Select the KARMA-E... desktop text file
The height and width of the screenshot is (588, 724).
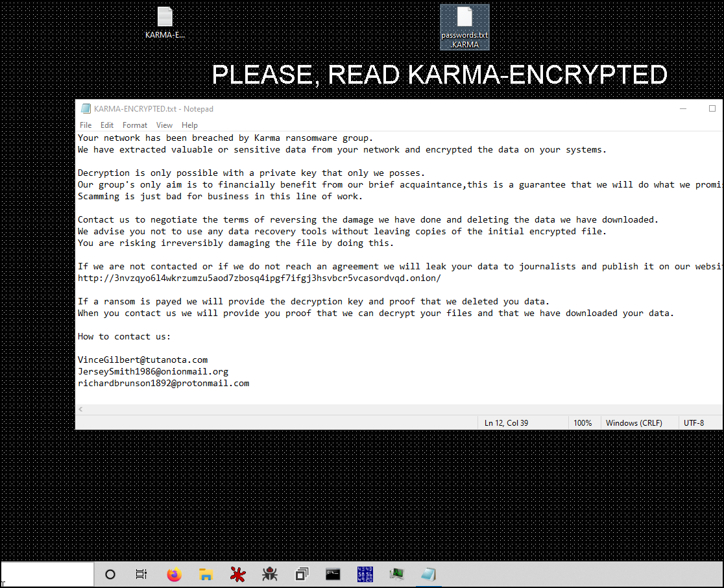[165, 23]
